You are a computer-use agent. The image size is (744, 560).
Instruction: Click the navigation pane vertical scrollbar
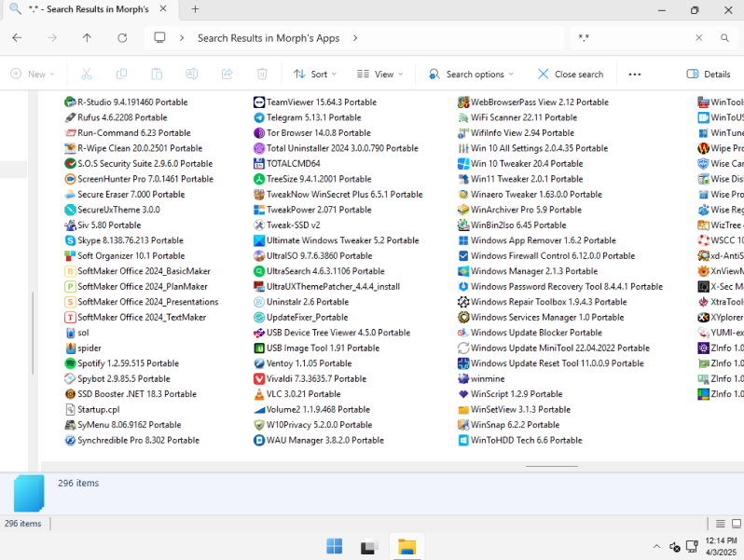pyautogui.click(x=33, y=333)
